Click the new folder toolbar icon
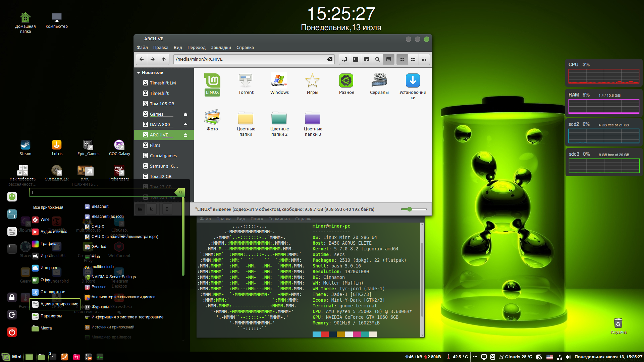The width and height of the screenshot is (644, 362). point(367,59)
